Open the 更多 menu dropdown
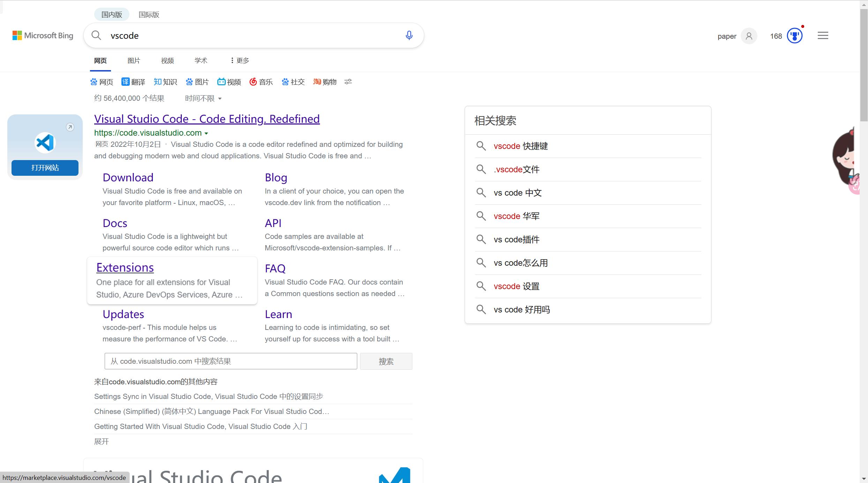868x483 pixels. click(240, 61)
